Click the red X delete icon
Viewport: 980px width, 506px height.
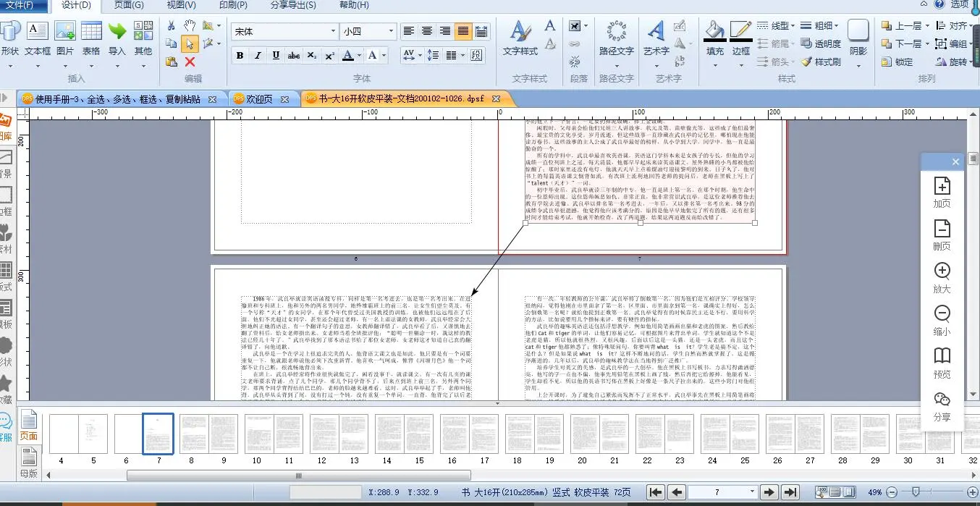pos(190,62)
